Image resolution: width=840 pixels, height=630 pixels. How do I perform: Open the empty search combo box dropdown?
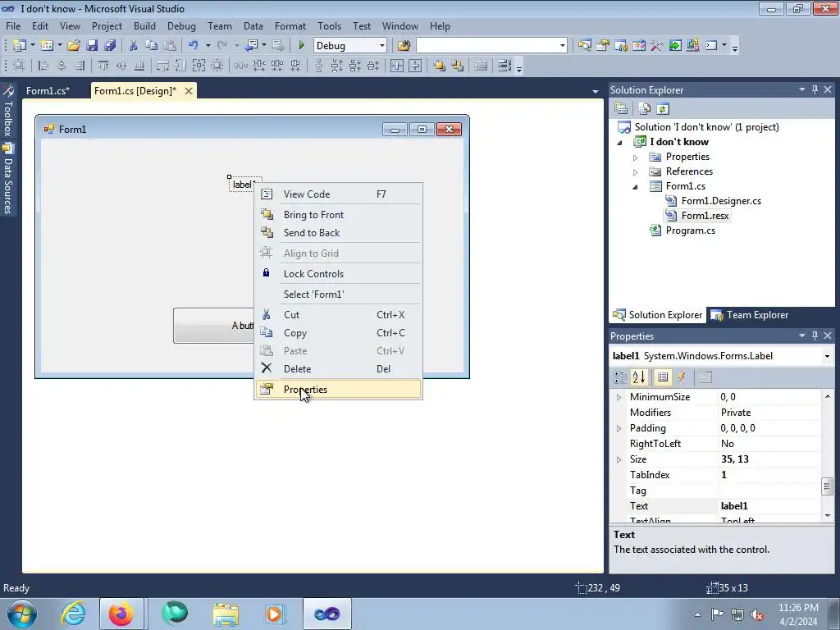(562, 46)
